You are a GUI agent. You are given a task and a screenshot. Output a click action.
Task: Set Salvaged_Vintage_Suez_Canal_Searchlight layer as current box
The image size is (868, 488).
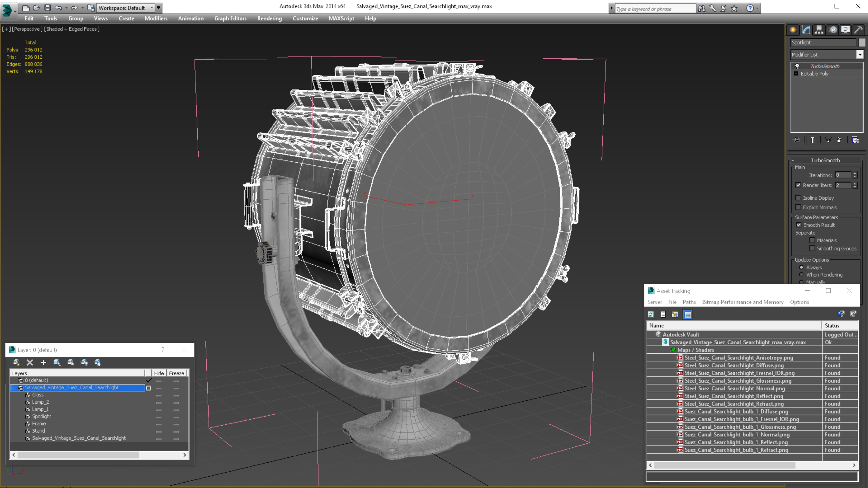pos(149,388)
